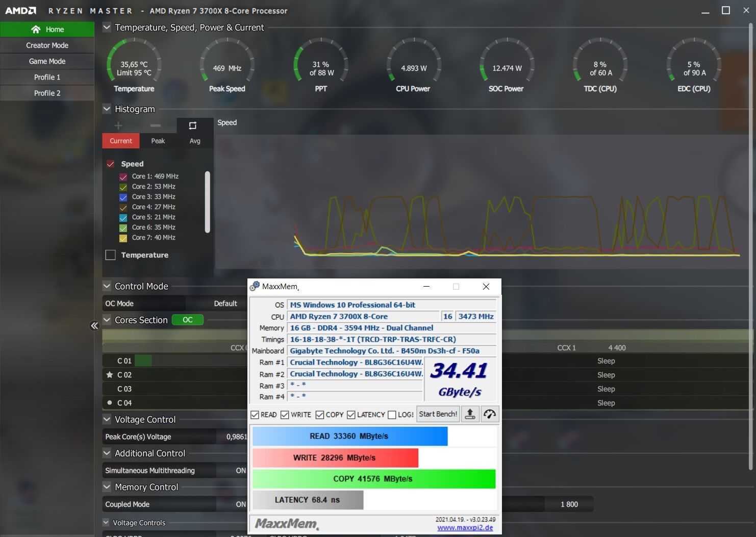Close the MaxxMem window
Screen dimensions: 756x537
click(486, 287)
